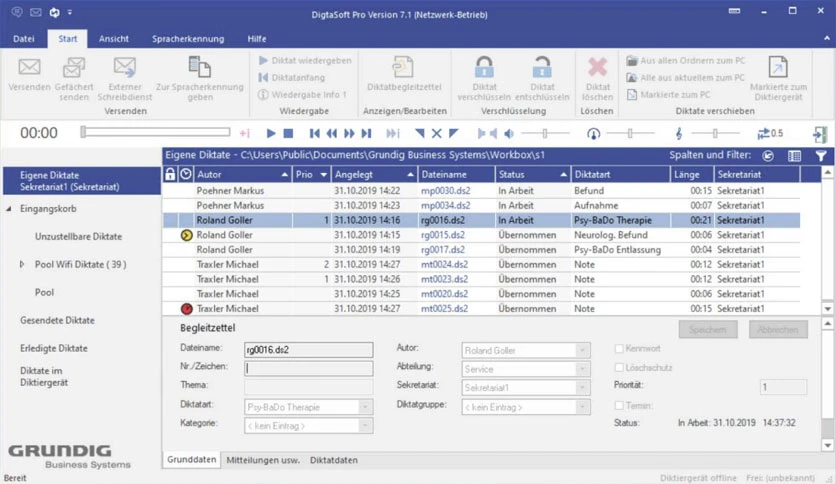Click the Diktat entschlüsseln open-lock icon
The width and height of the screenshot is (836, 484).
pyautogui.click(x=542, y=67)
